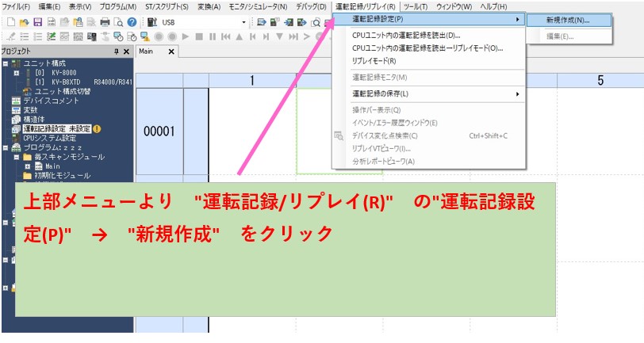Click the Open project folder icon
Image resolution: width=644 pixels, height=343 pixels.
tap(24, 22)
